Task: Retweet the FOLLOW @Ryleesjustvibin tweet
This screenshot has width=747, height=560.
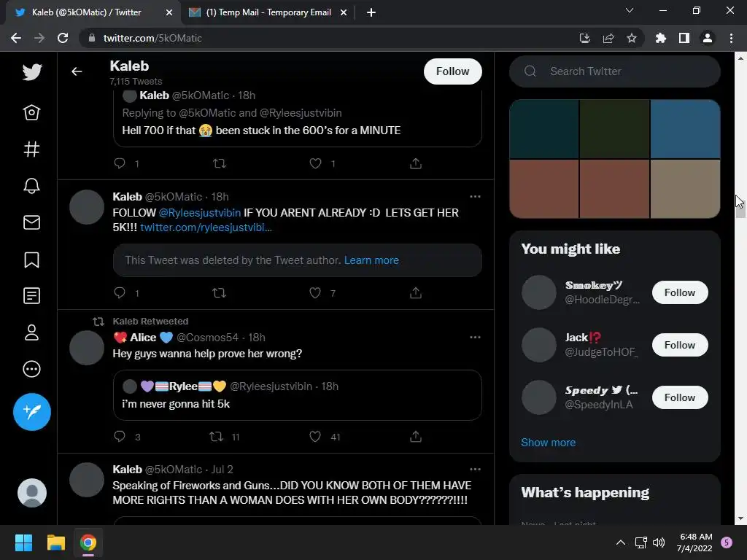Action: [219, 292]
